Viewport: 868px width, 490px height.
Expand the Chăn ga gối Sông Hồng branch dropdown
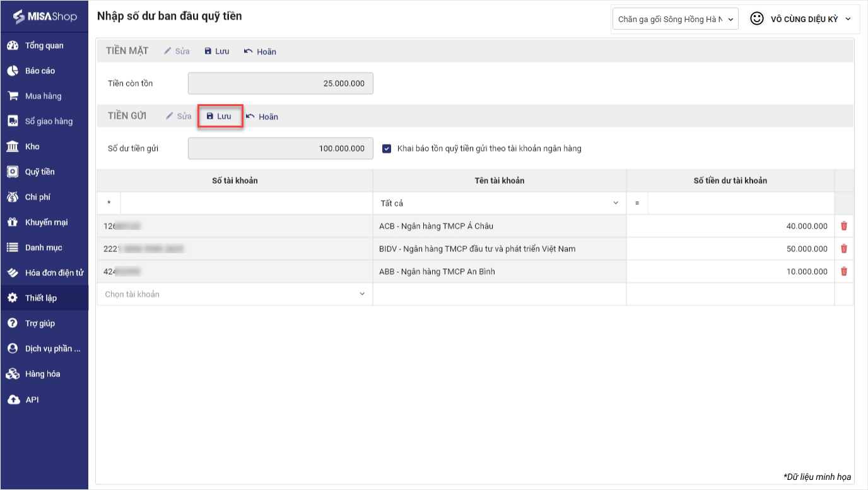(675, 20)
